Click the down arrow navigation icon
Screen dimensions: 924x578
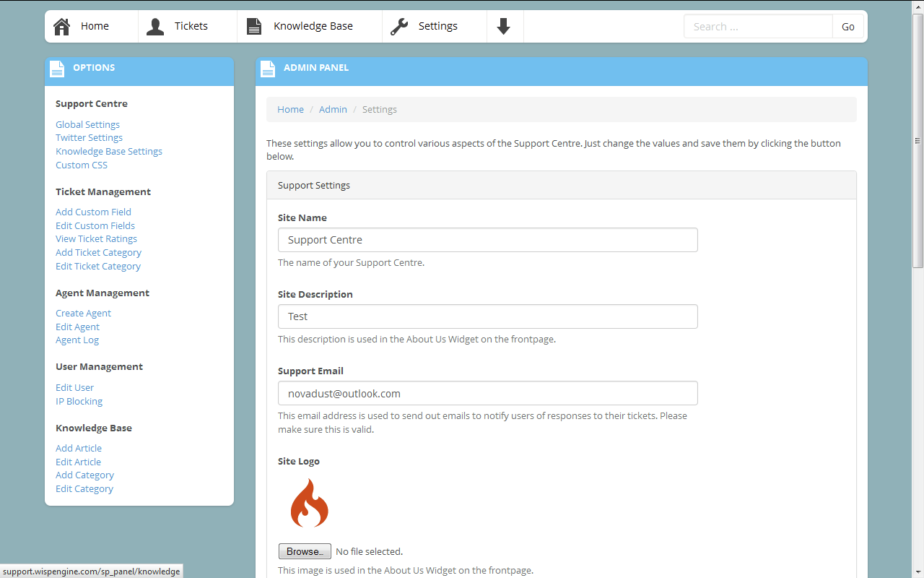pos(504,27)
